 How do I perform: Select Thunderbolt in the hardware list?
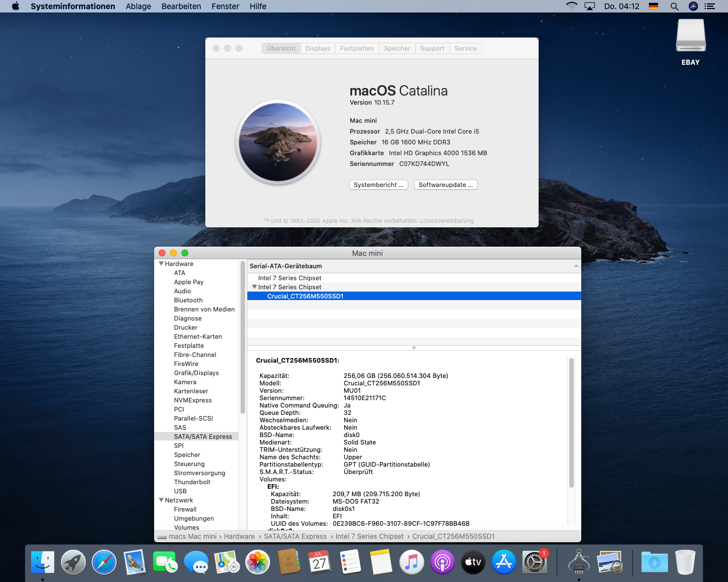pyautogui.click(x=192, y=482)
